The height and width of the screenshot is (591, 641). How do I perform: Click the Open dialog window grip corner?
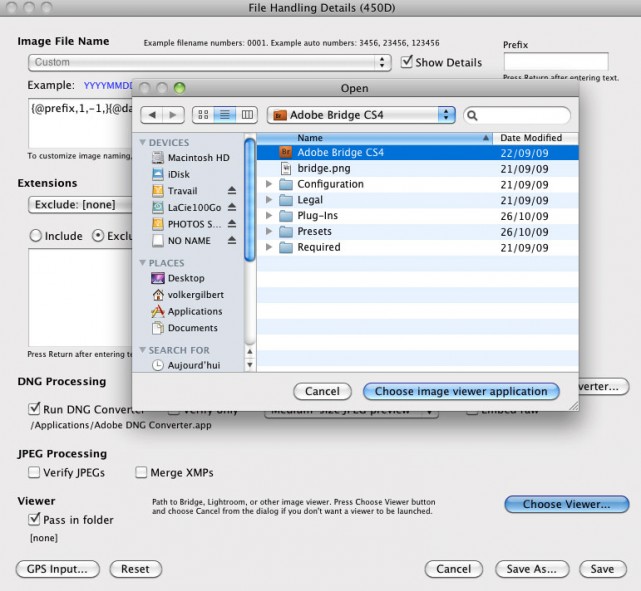[574, 405]
